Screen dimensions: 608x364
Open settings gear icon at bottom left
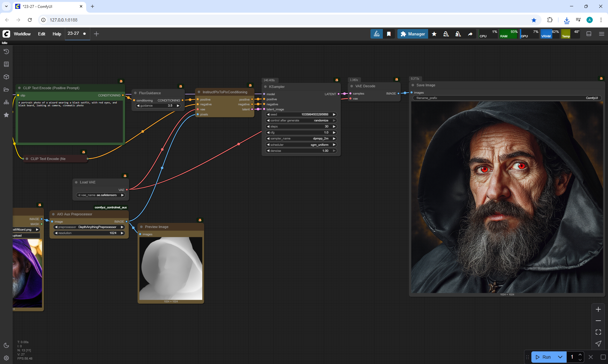pos(6,358)
